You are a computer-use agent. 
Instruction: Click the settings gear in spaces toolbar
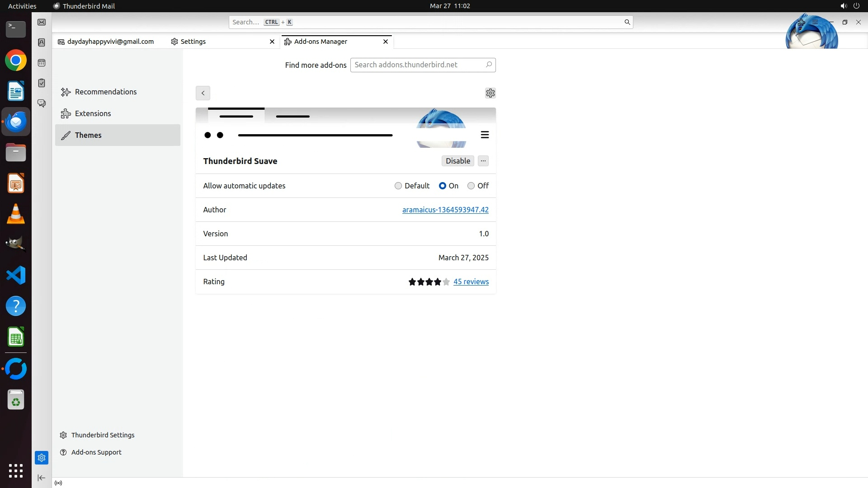[42, 458]
